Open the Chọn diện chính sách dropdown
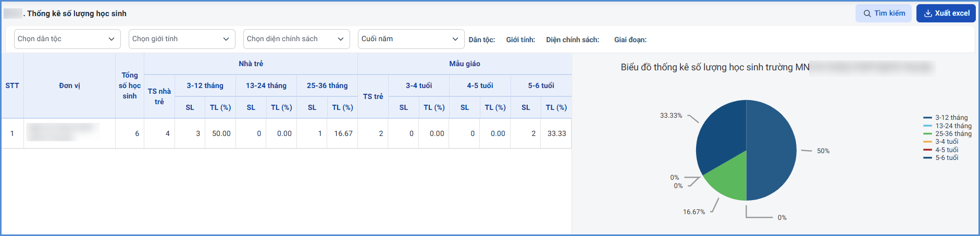 (296, 39)
